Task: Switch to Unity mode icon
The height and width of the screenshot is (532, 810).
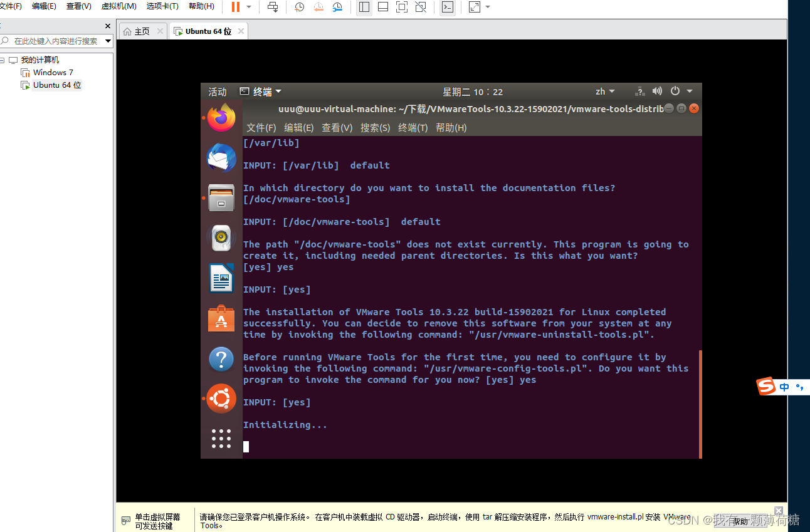Action: click(x=421, y=7)
